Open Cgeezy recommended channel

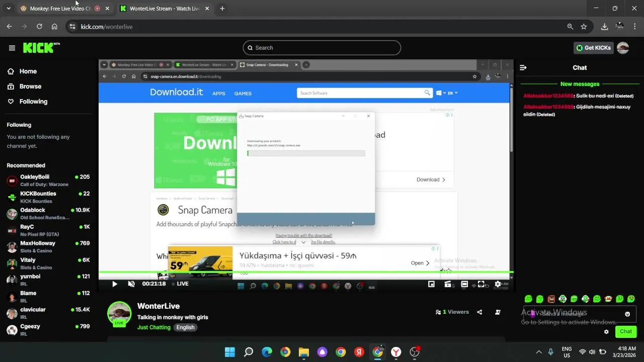click(x=48, y=330)
